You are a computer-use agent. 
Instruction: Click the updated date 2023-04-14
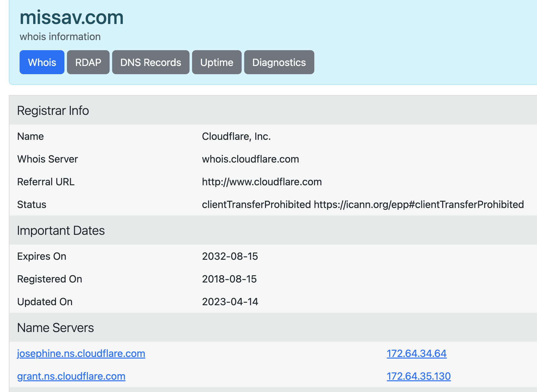(230, 302)
